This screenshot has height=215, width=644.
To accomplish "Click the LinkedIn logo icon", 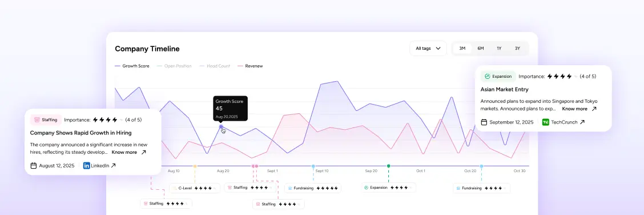I will (x=87, y=166).
